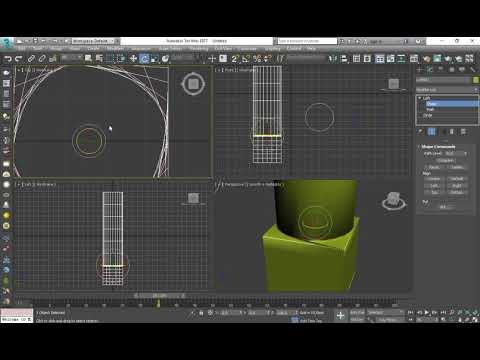The image size is (480, 360).
Task: Open the selection filter dropdown
Action: 71,58
